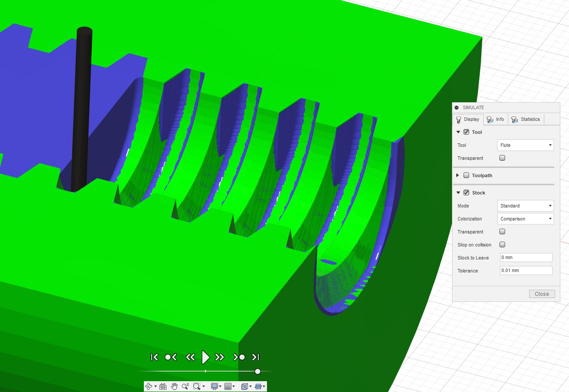Click the Stock to Leave field
The width and height of the screenshot is (569, 392).
[526, 258]
